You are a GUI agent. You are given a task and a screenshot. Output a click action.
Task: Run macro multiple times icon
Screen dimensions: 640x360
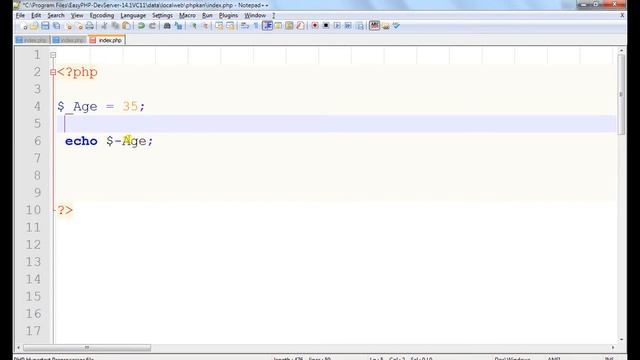point(348,26)
